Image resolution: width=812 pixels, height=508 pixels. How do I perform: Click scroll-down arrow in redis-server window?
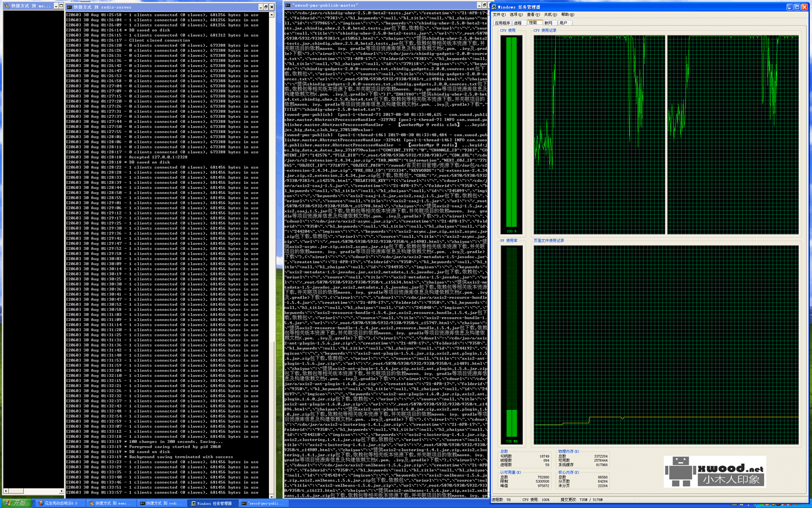tap(272, 496)
